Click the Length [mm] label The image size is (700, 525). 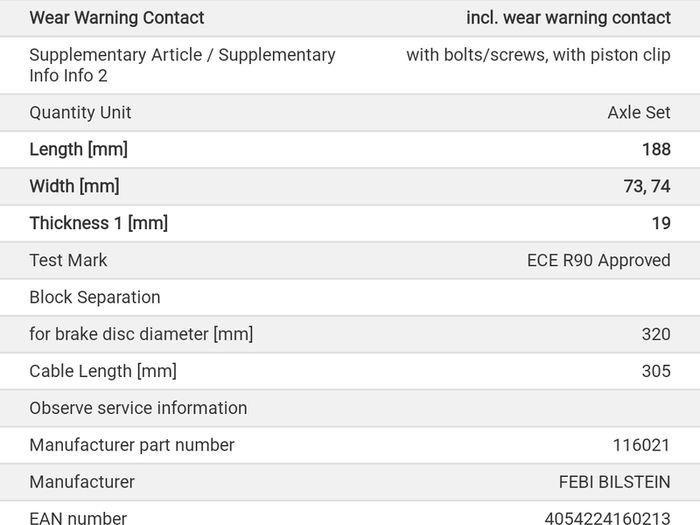[79, 150]
